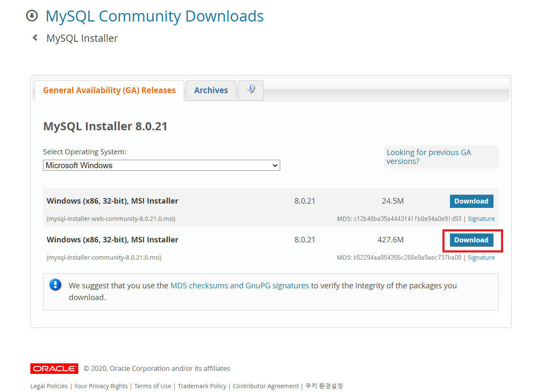Switch to the Archives tab
The width and height of the screenshot is (544, 392).
[211, 90]
